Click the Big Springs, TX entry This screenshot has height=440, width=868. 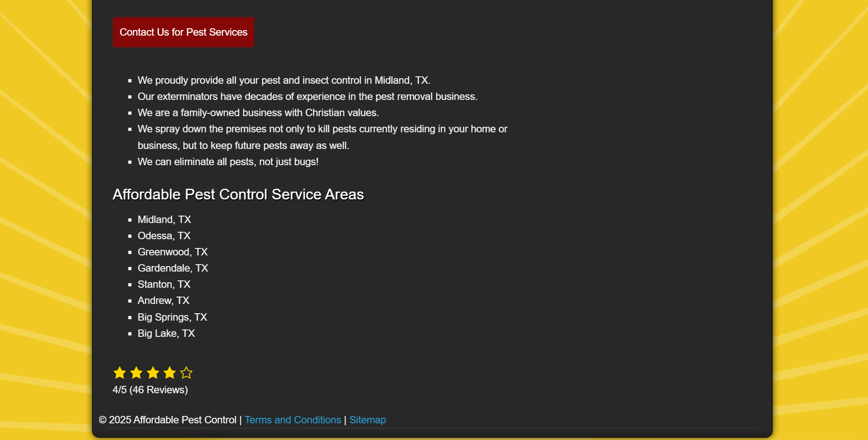tap(172, 317)
